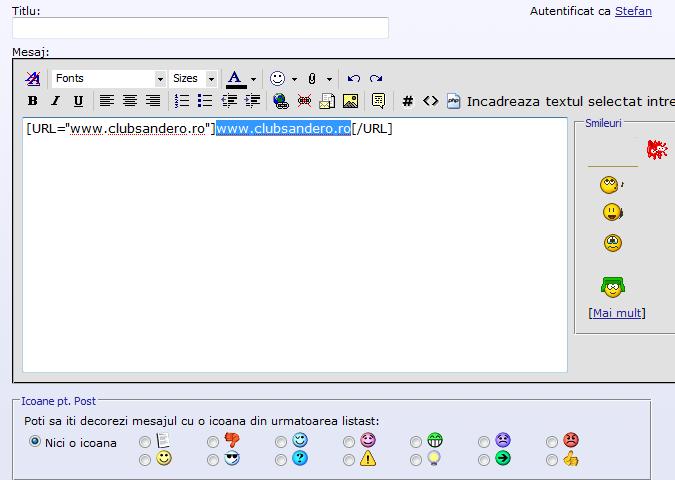Click the undo arrow icon

coord(353,79)
